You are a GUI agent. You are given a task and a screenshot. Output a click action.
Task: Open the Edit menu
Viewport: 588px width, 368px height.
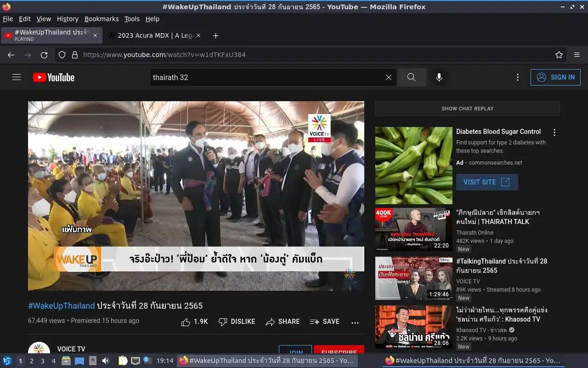pos(25,19)
